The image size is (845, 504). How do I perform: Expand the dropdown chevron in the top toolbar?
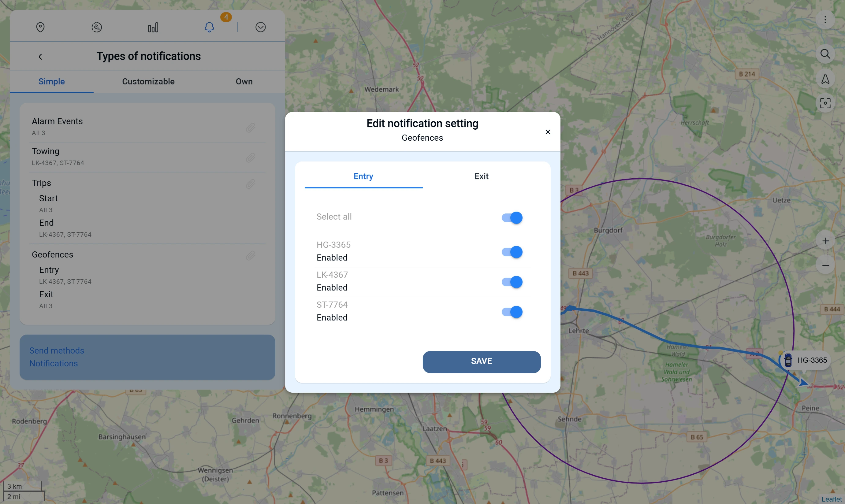(260, 27)
